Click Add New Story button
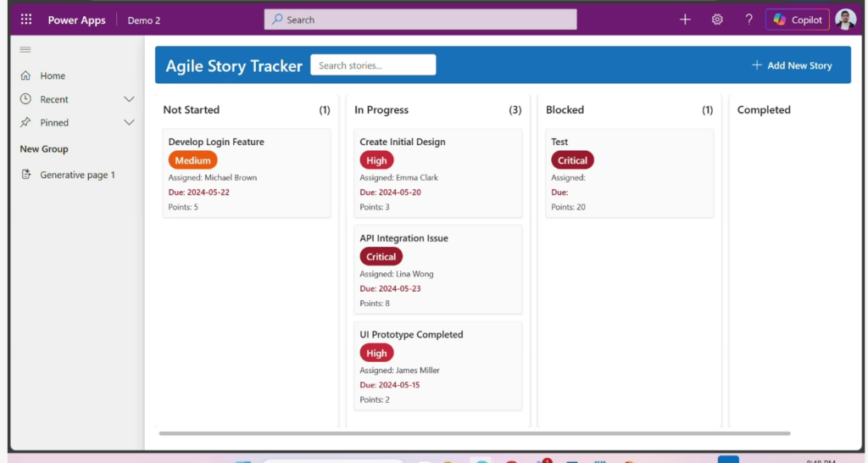The height and width of the screenshot is (463, 868). click(792, 65)
